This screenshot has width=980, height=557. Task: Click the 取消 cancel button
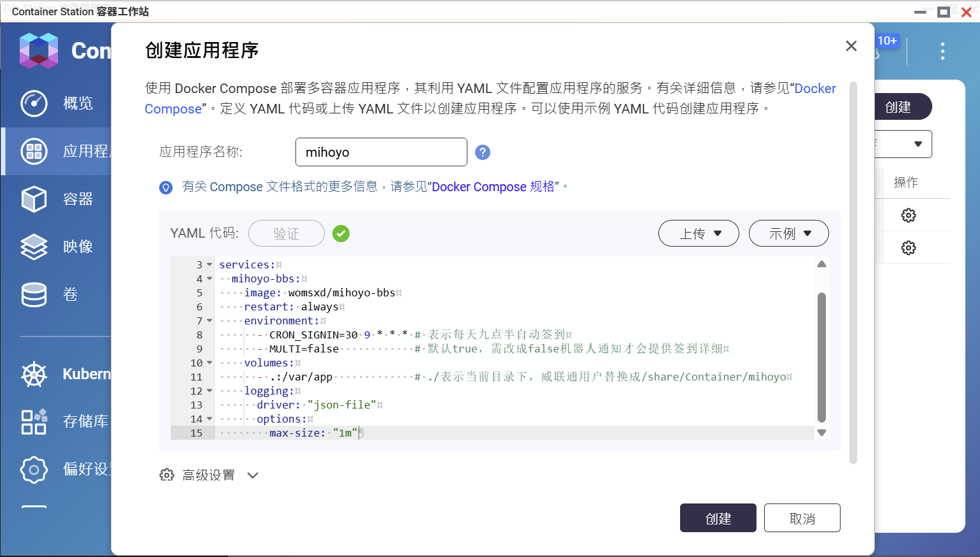[802, 518]
